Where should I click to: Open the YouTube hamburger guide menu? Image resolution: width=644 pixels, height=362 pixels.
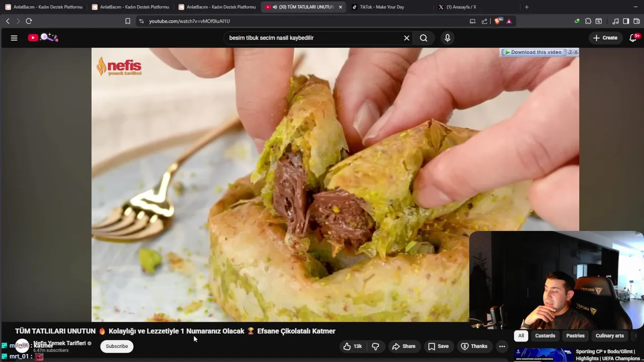[14, 38]
